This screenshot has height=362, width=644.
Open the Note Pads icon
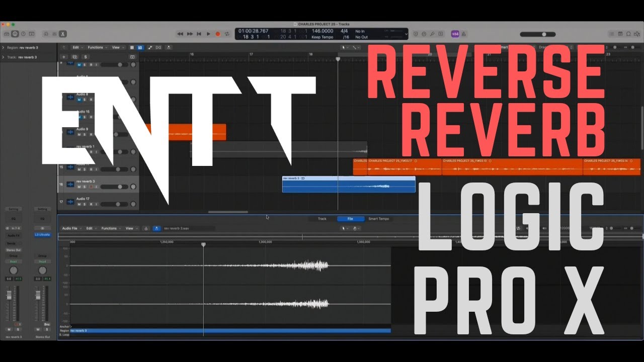[620, 34]
